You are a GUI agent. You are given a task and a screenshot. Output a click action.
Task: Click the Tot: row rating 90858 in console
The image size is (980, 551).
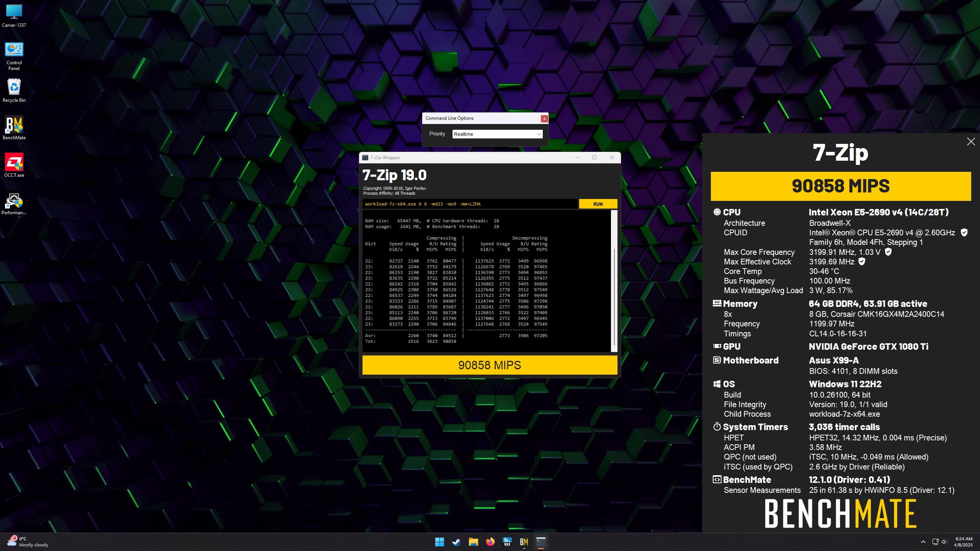tap(449, 341)
